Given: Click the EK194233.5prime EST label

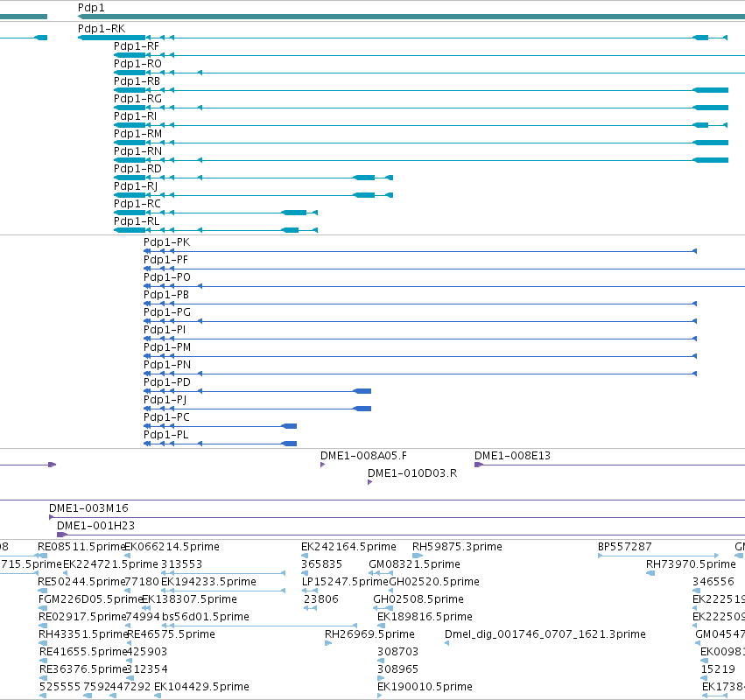Looking at the screenshot, I should [208, 582].
